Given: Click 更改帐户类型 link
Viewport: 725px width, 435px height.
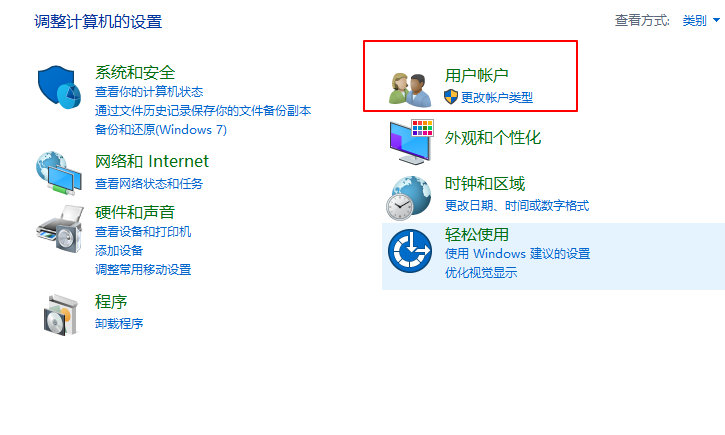Looking at the screenshot, I should (x=497, y=98).
